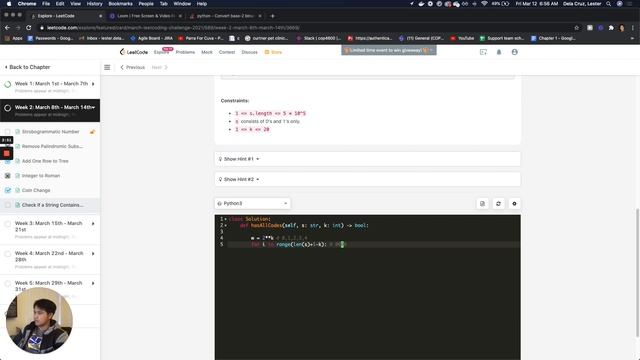The image size is (640, 360).
Task: Open a new tab with plus button
Action: click(x=272, y=16)
